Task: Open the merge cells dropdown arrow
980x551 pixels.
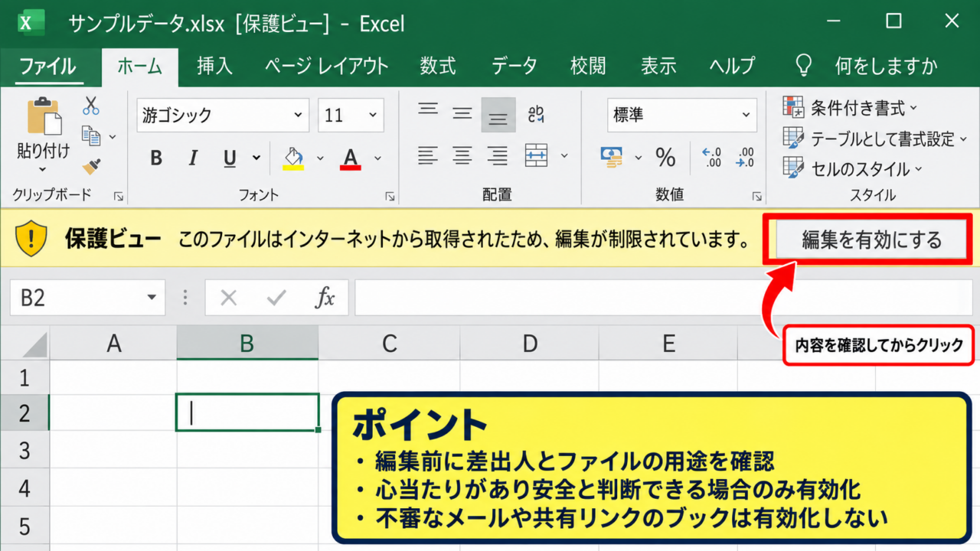Action: 565,156
